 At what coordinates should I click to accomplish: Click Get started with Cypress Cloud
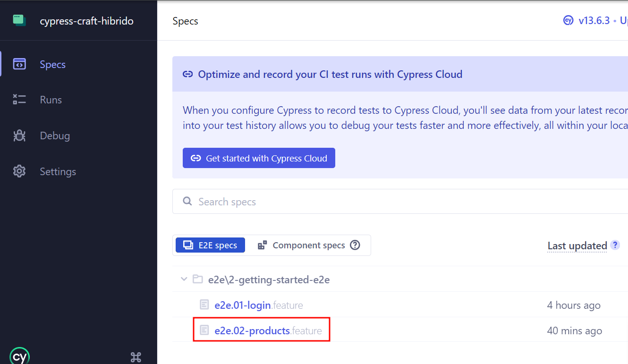[259, 158]
